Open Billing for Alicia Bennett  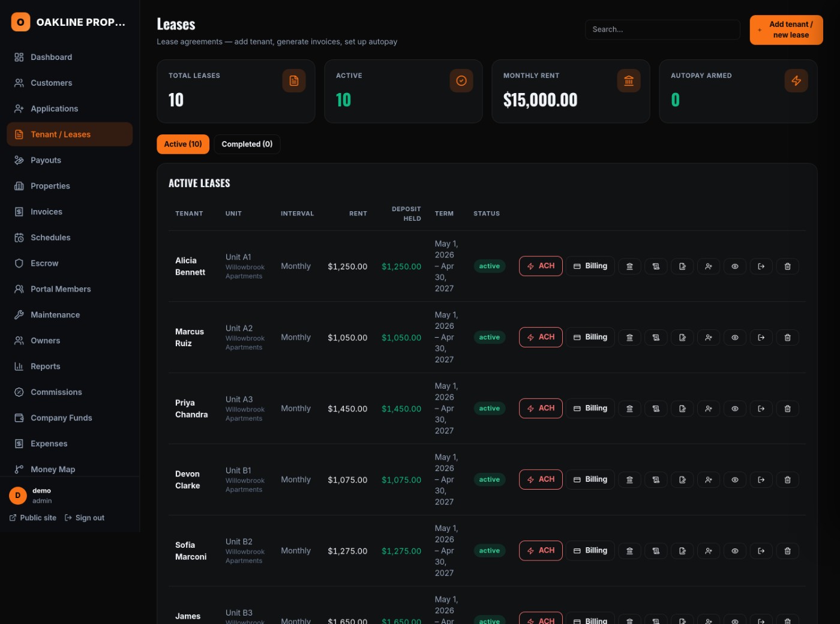click(590, 266)
